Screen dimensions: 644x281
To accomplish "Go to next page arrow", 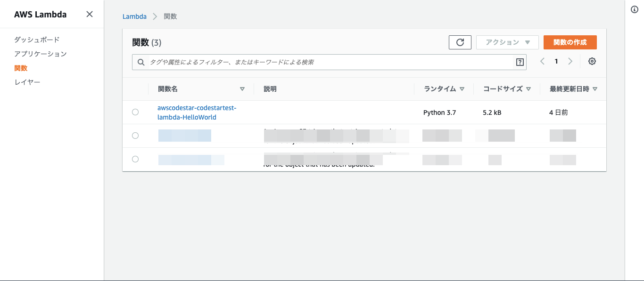I will click(x=570, y=61).
